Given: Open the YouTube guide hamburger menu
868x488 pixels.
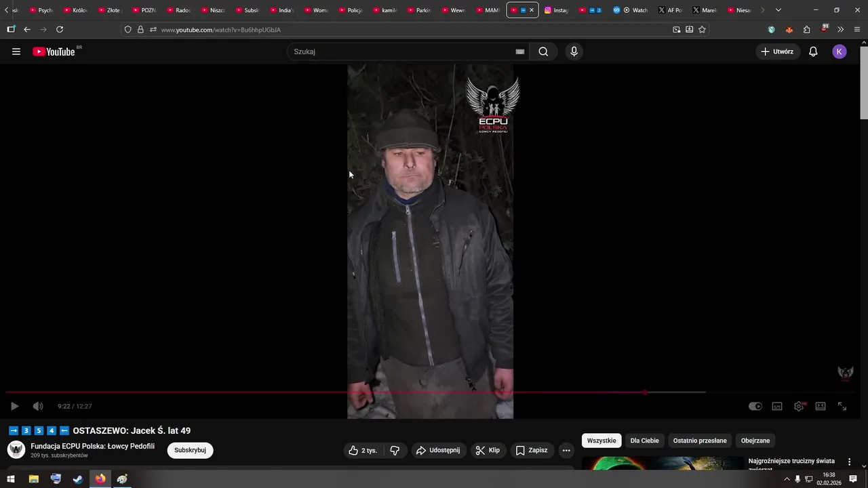Looking at the screenshot, I should pos(16,52).
